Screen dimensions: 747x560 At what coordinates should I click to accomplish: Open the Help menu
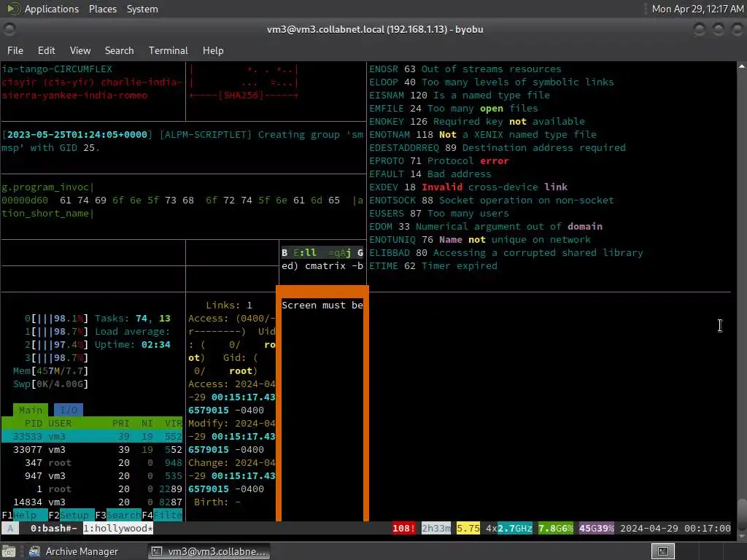coord(213,50)
